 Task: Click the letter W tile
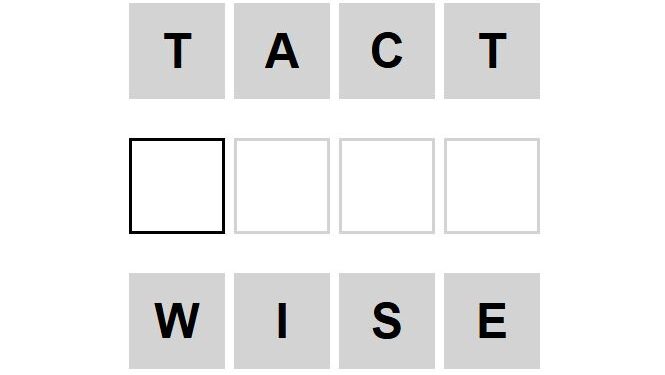coord(177,321)
